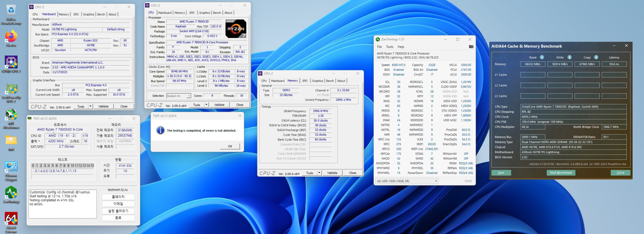Click the 종료 button in TM5
The width and height of the screenshot is (644, 234).
(118, 218)
